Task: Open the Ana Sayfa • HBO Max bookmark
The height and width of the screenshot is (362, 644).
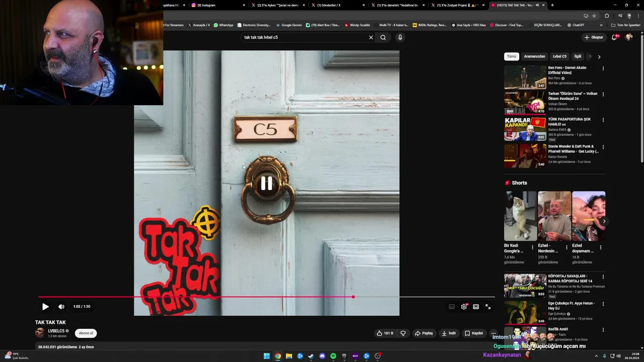Action: tap(468, 25)
